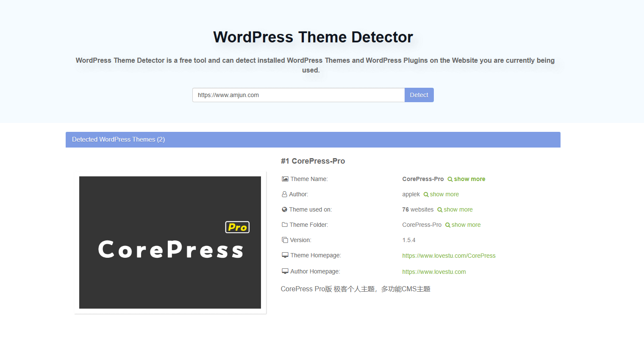Click the Version copy icon
Viewport: 644px width, 340px height.
(285, 240)
